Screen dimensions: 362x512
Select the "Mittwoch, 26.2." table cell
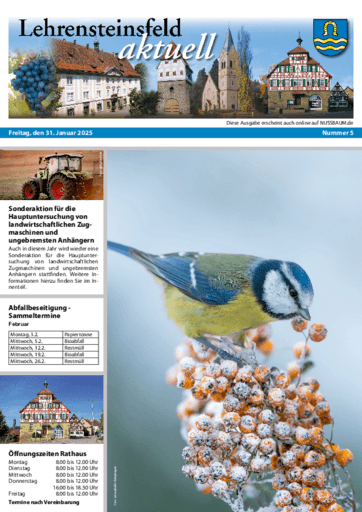click(x=36, y=361)
